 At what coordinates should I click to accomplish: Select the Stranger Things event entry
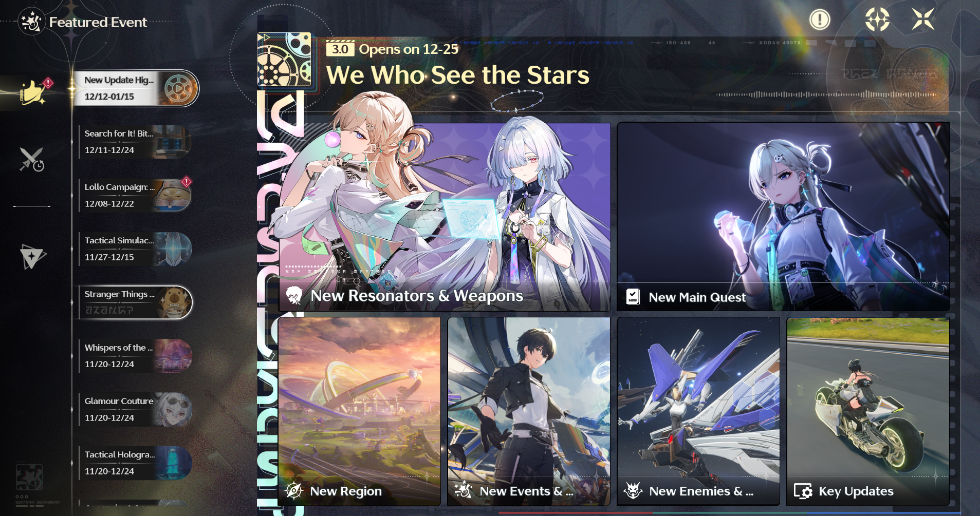point(136,302)
